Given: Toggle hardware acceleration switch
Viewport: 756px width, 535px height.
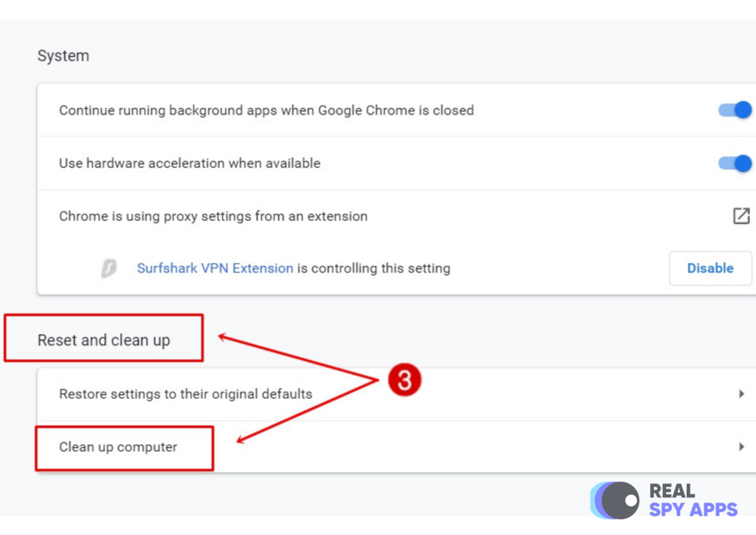Looking at the screenshot, I should point(735,163).
